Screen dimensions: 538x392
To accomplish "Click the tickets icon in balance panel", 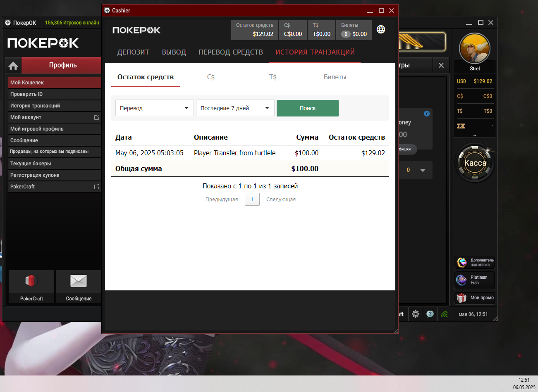I will click(461, 126).
